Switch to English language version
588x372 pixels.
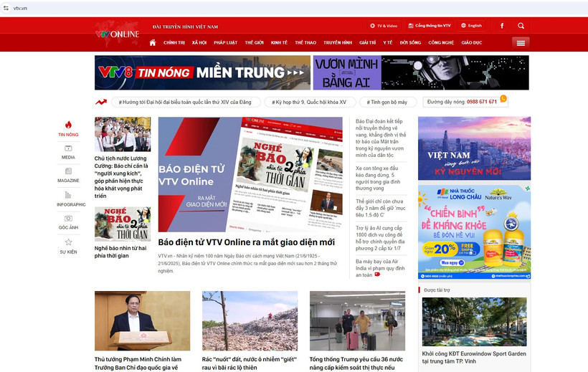point(471,26)
